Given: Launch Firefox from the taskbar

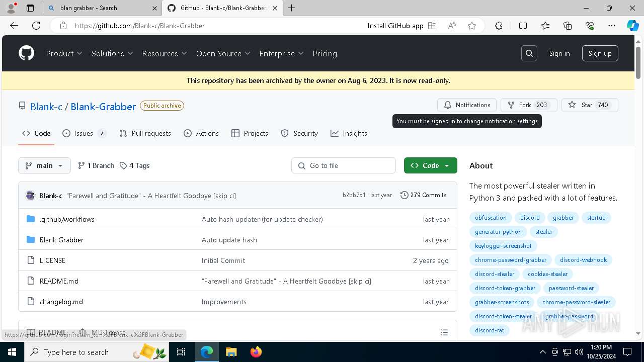Looking at the screenshot, I should [256, 352].
